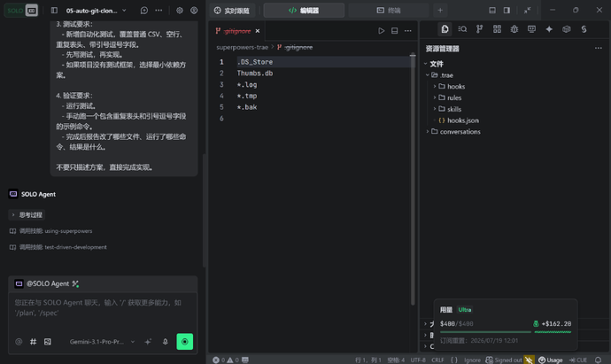The width and height of the screenshot is (611, 364).
Task: Start a new chat with the bubble icon
Action: [144, 11]
